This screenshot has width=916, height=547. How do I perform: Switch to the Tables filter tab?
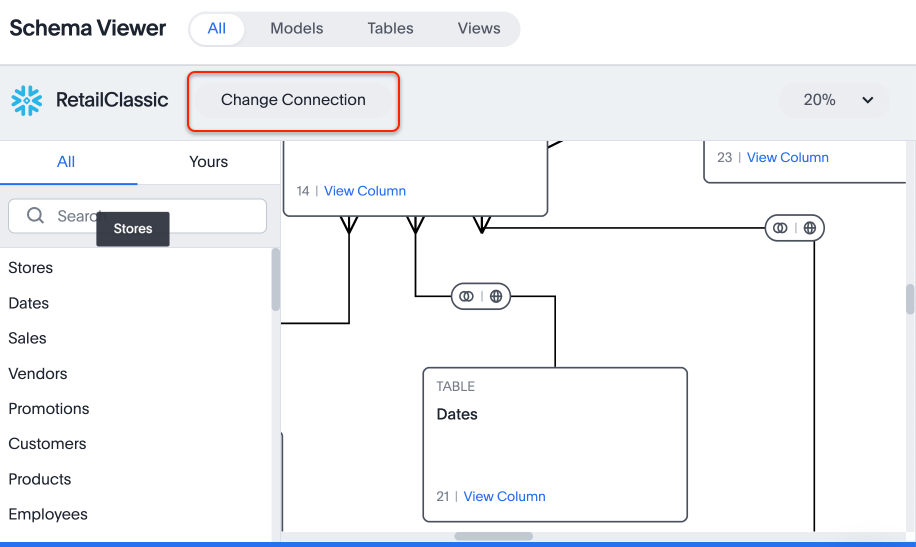pos(390,28)
